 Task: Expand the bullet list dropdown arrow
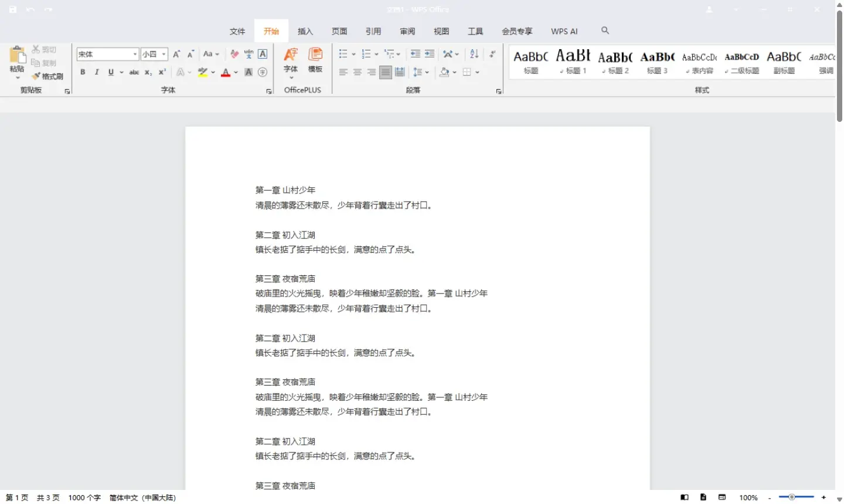(x=353, y=54)
